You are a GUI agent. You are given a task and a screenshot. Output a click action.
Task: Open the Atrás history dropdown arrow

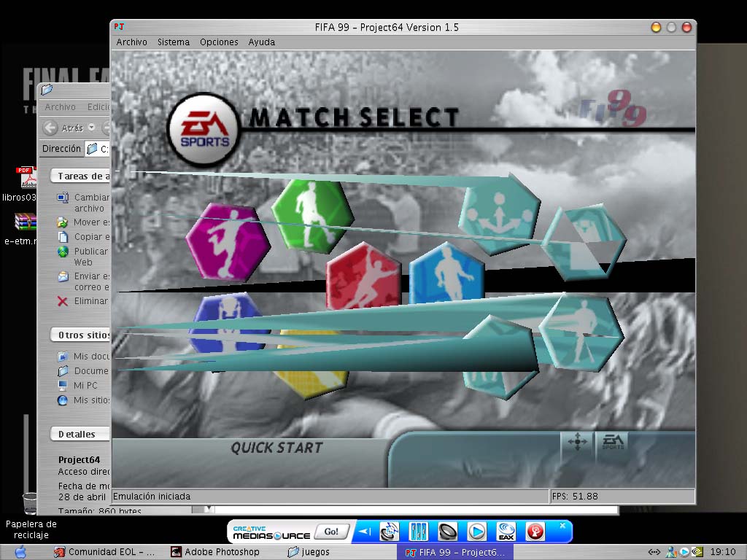click(x=91, y=128)
